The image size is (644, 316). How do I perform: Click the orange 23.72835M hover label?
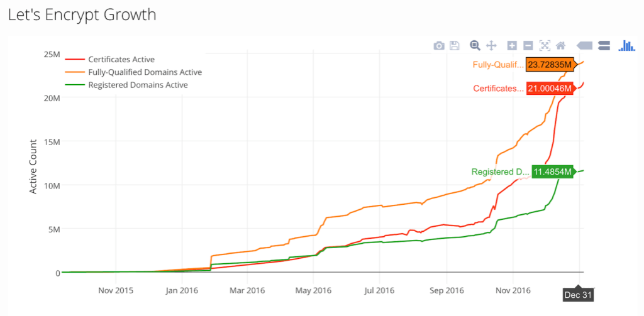[550, 65]
